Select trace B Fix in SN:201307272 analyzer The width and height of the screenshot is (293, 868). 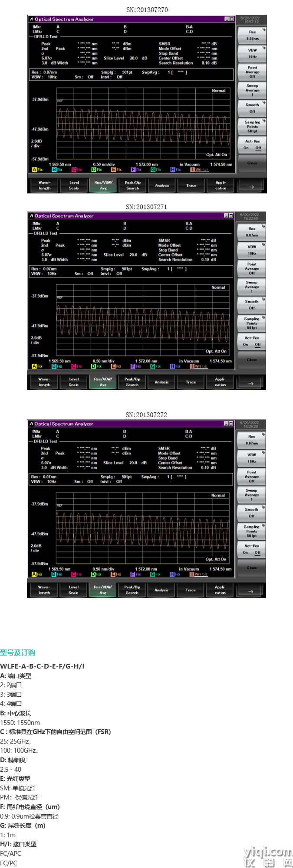pos(57,574)
